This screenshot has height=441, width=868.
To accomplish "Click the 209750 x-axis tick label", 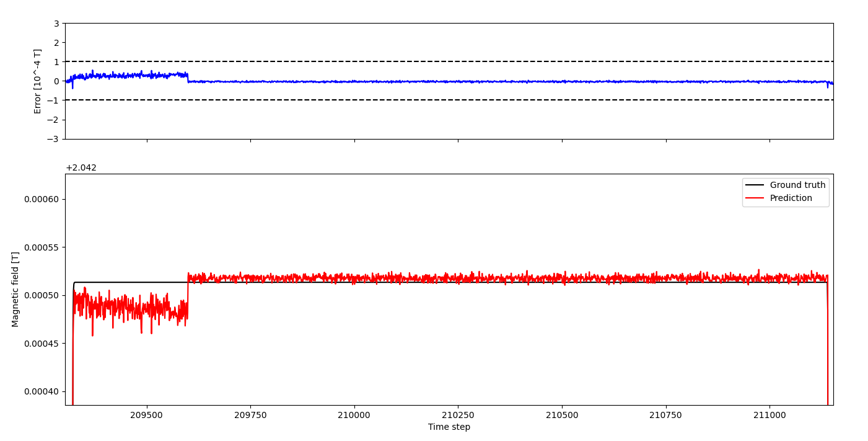I will point(250,414).
